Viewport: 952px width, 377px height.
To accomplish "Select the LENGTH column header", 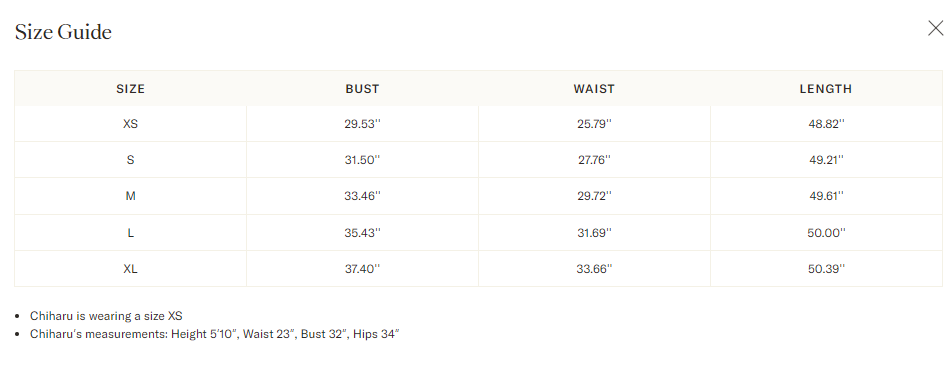I will click(x=826, y=89).
